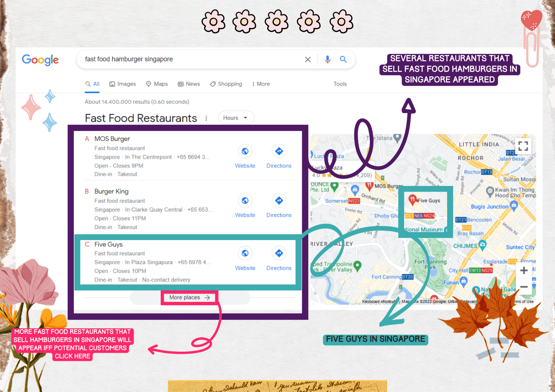Zoom out on the map
This screenshot has height=392, width=555.
524,286
